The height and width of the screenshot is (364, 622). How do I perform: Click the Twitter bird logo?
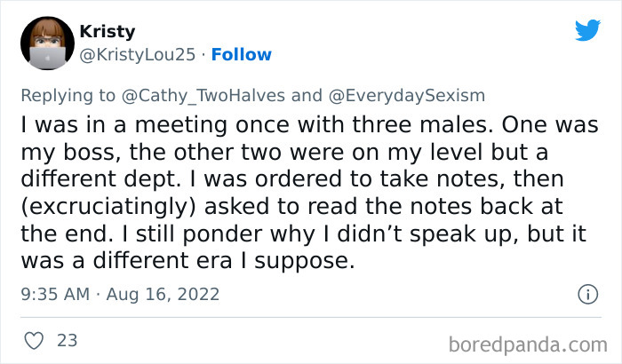pyautogui.click(x=587, y=31)
